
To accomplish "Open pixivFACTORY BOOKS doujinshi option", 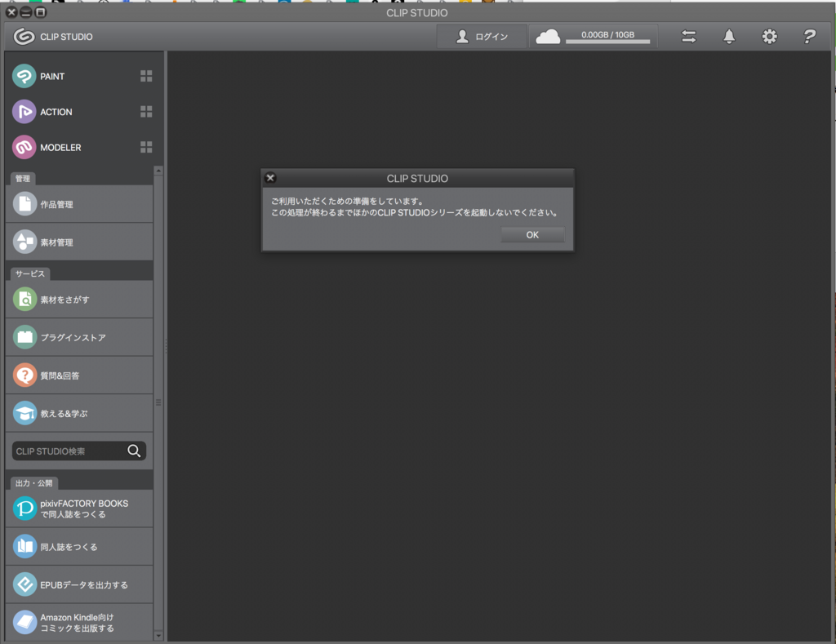I will [79, 509].
